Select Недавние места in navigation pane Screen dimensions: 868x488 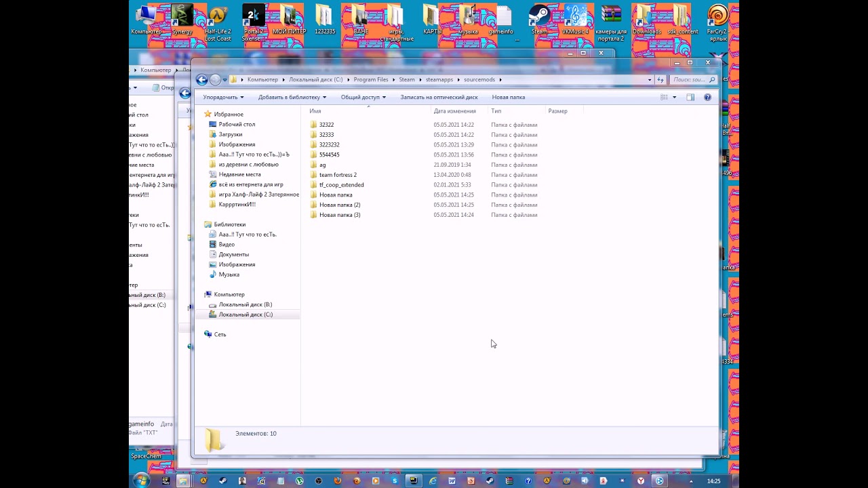pos(239,174)
